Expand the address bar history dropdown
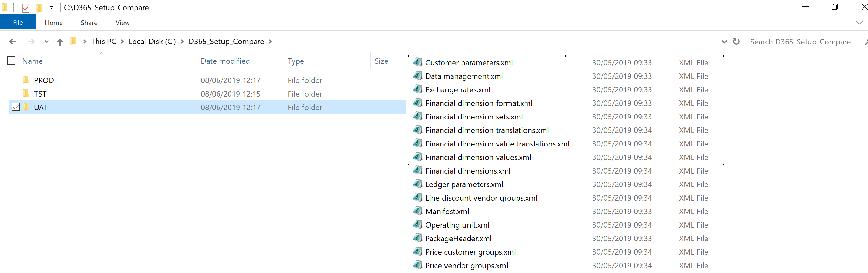The width and height of the screenshot is (868, 273). pos(724,42)
